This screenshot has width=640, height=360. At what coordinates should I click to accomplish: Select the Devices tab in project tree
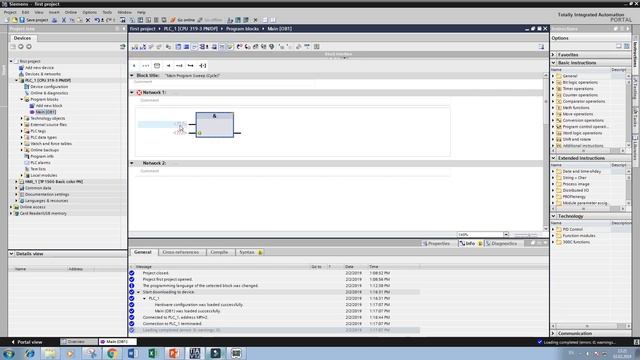click(22, 38)
